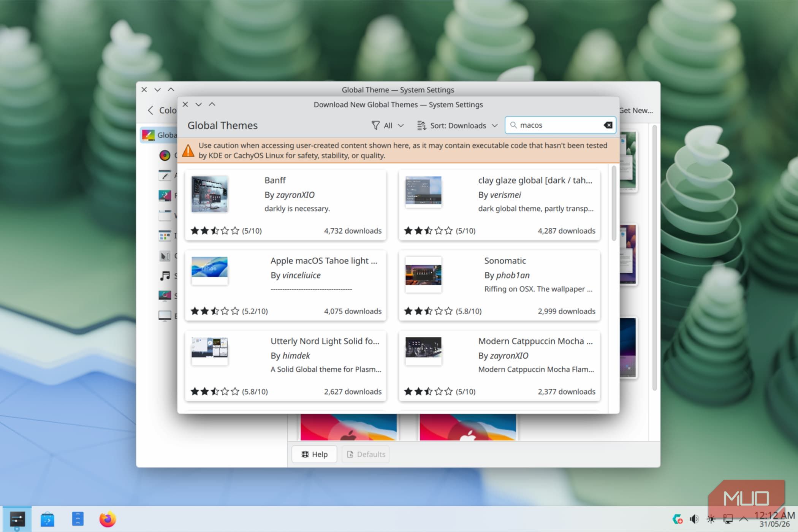This screenshot has width=798, height=532.
Task: Focus the macos search field
Action: click(560, 125)
